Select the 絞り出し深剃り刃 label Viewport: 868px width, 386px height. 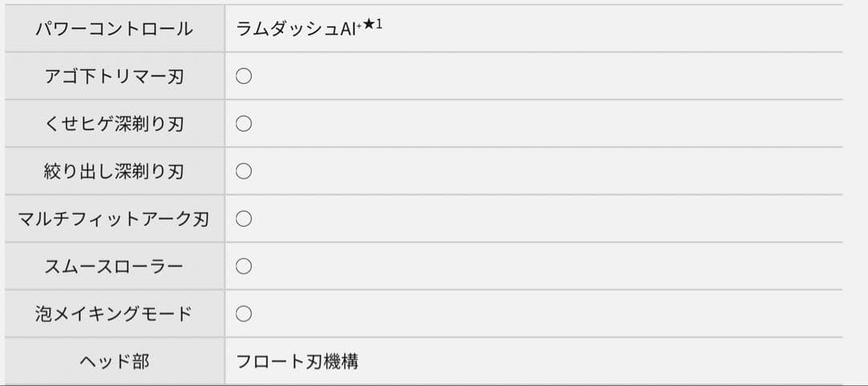point(114,171)
